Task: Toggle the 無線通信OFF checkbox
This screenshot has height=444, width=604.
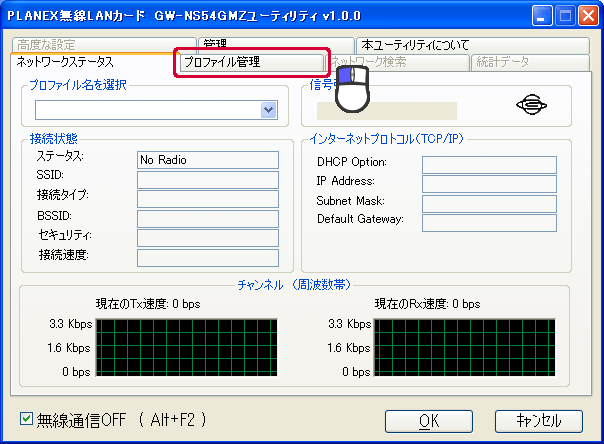Action: point(26,419)
